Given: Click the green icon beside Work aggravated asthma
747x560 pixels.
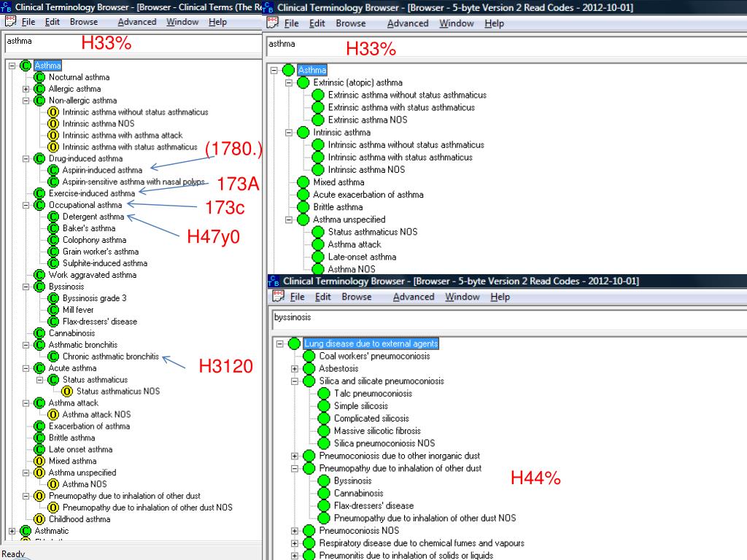Looking at the screenshot, I should (39, 275).
